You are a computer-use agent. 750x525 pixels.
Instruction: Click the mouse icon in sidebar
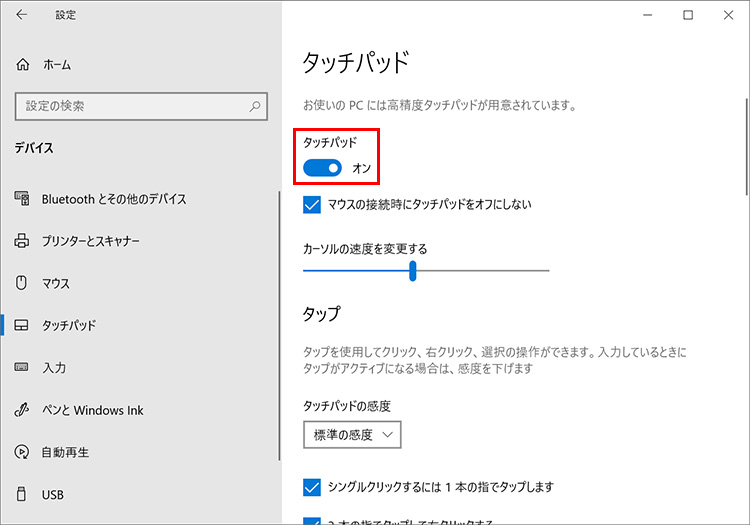pos(23,283)
